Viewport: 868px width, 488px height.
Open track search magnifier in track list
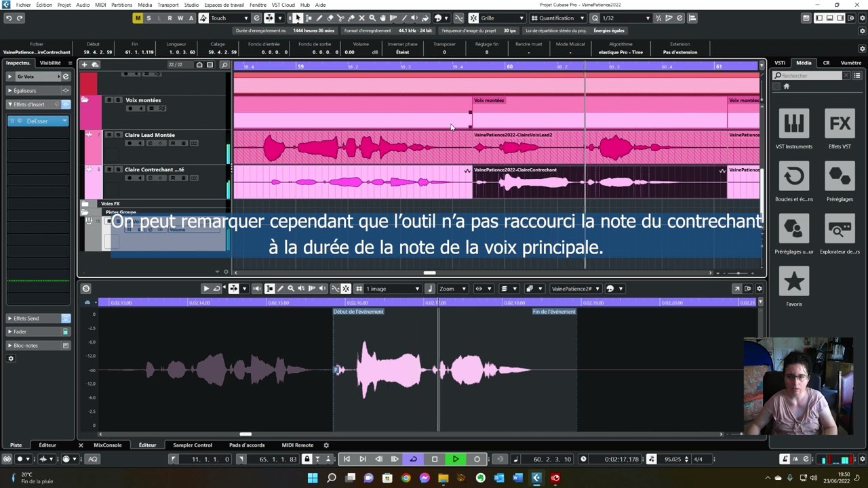tap(224, 65)
